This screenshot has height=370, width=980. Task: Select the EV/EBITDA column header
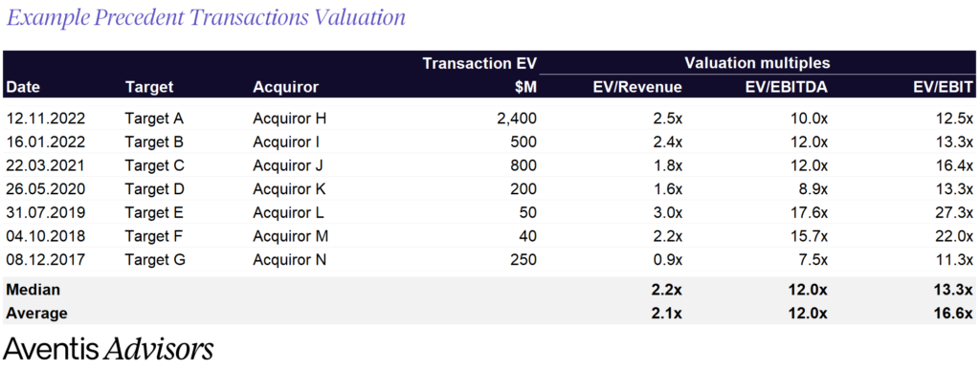point(787,87)
